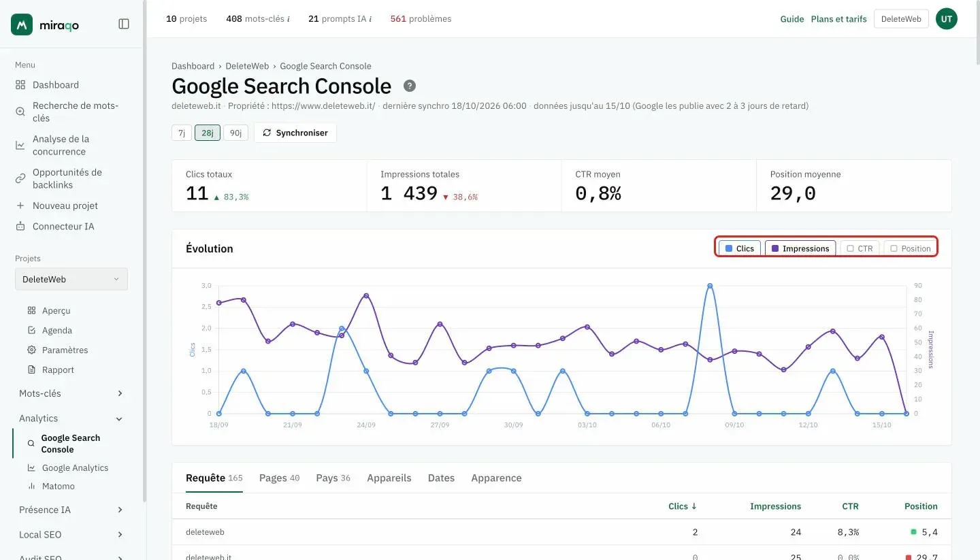
Task: Switch to the Appareils tab
Action: (x=389, y=478)
